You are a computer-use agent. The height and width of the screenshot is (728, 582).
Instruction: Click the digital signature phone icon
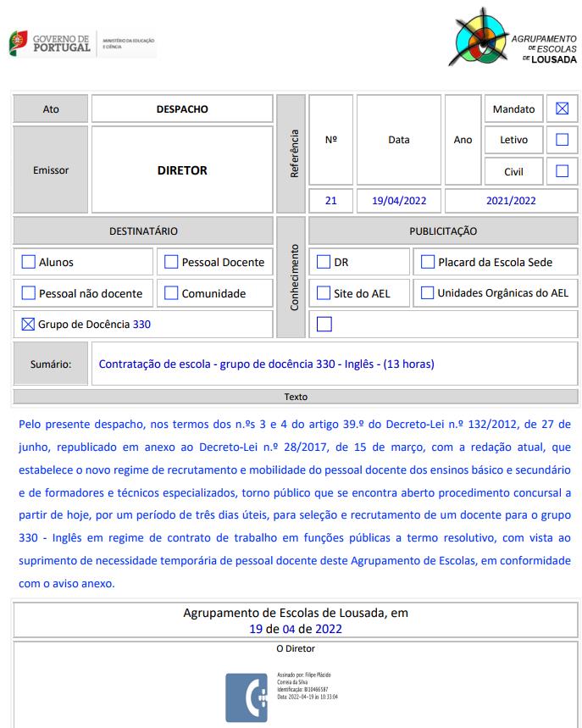tap(247, 697)
